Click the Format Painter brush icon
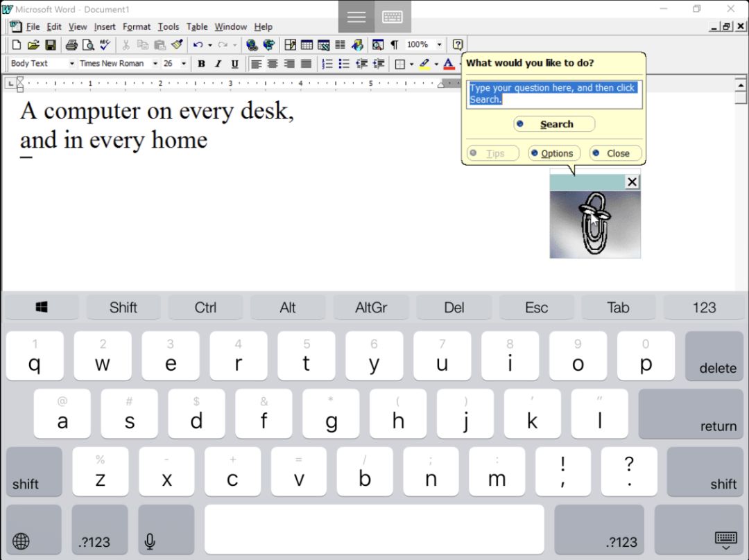This screenshot has height=560, width=749. pyautogui.click(x=178, y=45)
